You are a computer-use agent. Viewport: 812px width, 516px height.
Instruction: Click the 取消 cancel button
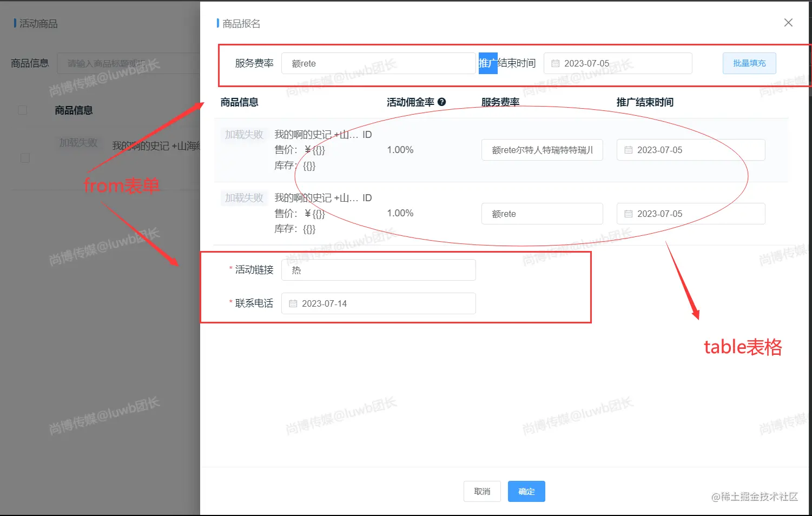(481, 492)
